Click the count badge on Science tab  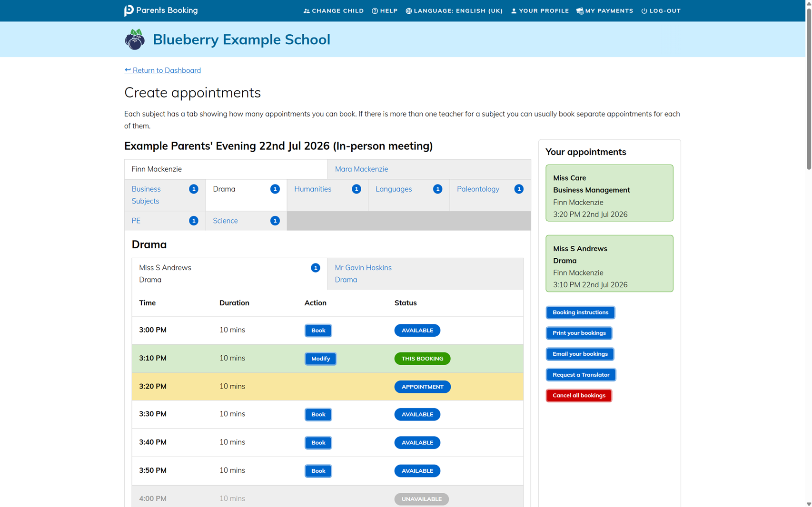[x=275, y=221]
